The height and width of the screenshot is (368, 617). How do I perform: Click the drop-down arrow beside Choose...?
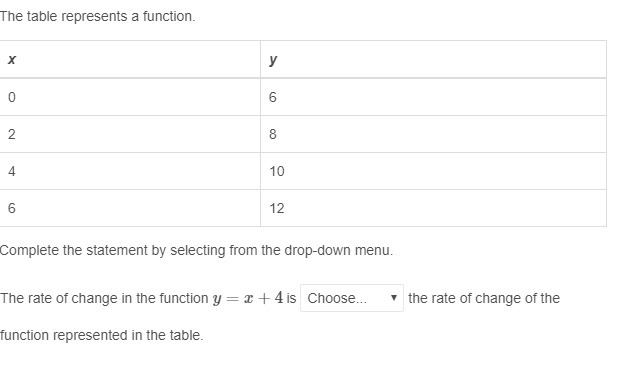click(x=393, y=298)
